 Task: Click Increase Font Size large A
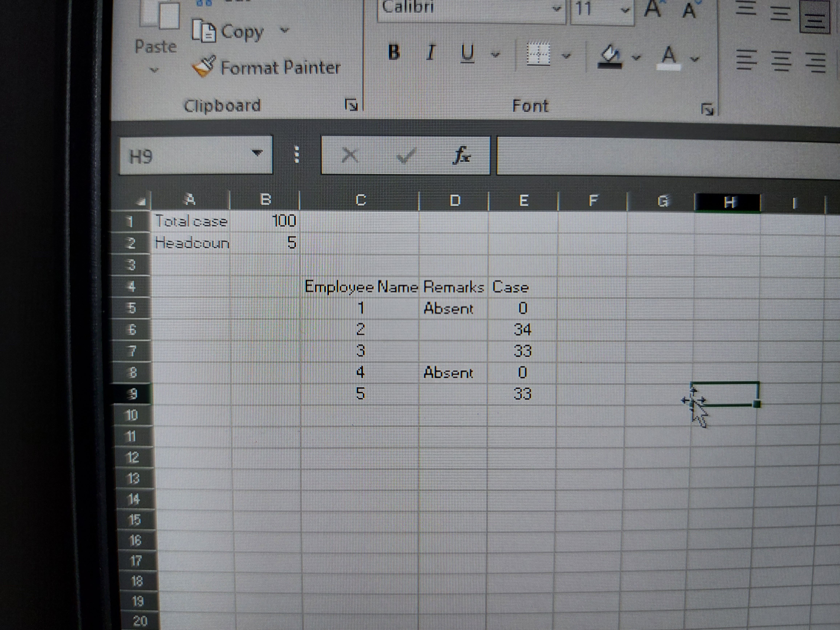653,8
